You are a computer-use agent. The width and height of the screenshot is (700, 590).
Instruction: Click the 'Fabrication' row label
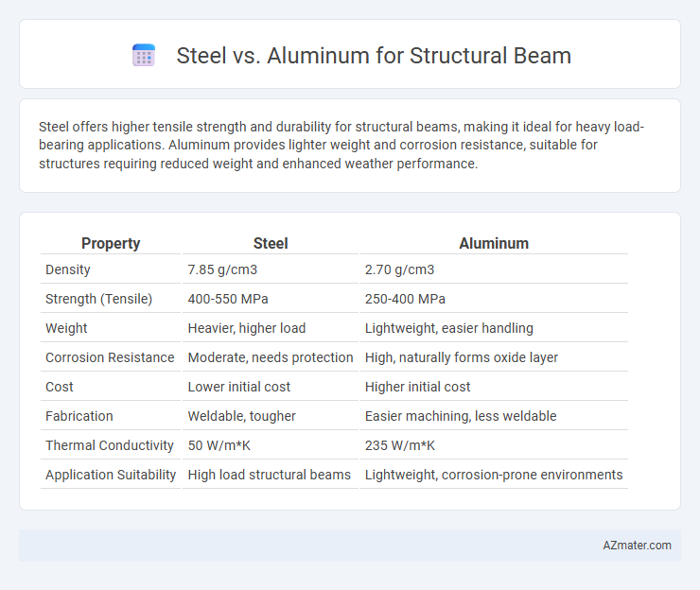click(x=79, y=416)
